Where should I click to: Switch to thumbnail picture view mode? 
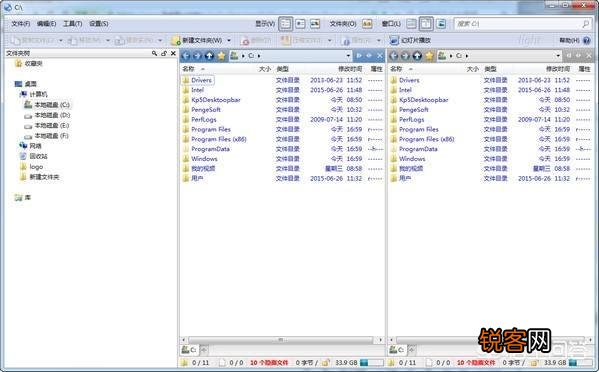click(315, 24)
